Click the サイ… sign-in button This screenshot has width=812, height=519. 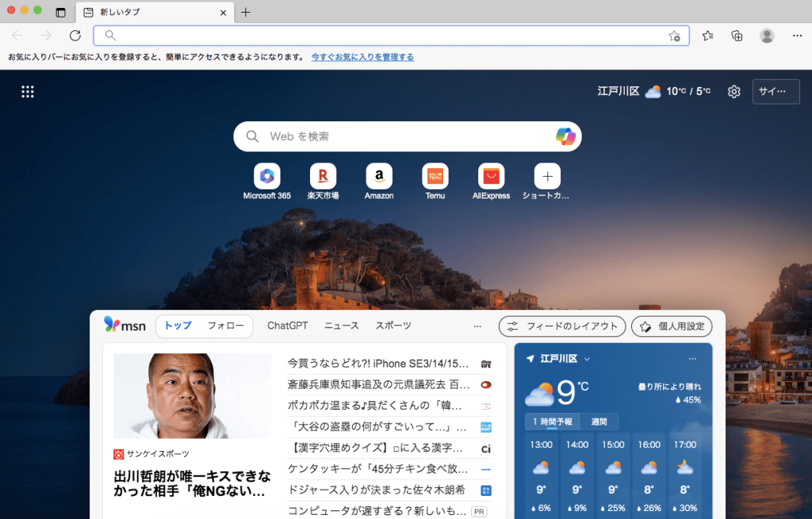pos(776,92)
